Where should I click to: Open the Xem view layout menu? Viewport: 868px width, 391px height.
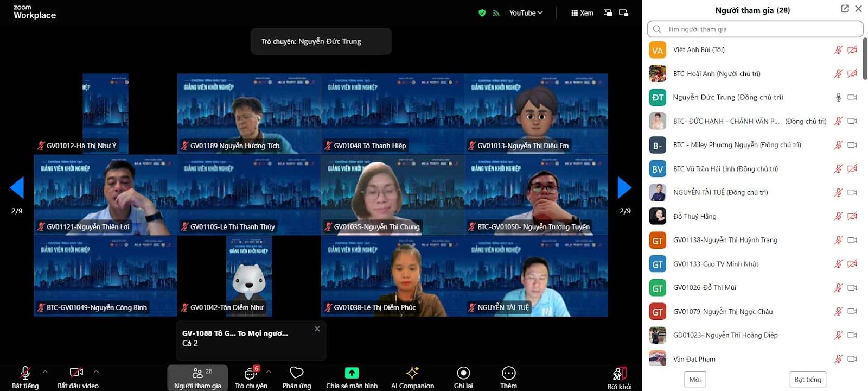582,13
